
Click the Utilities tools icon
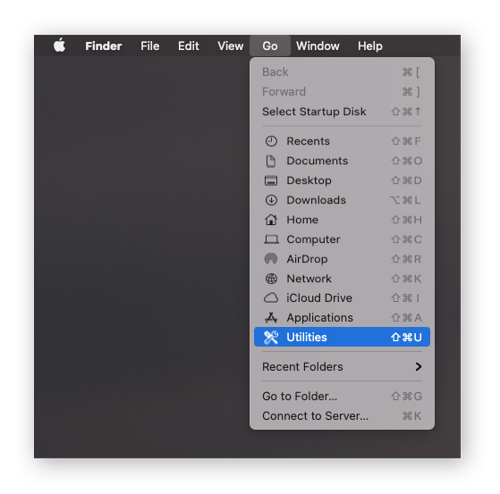click(x=271, y=337)
